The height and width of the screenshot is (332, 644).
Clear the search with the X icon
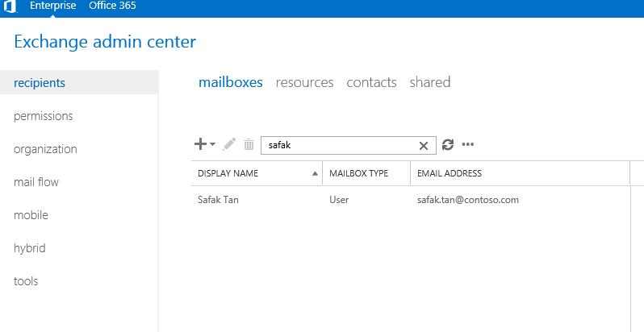424,146
